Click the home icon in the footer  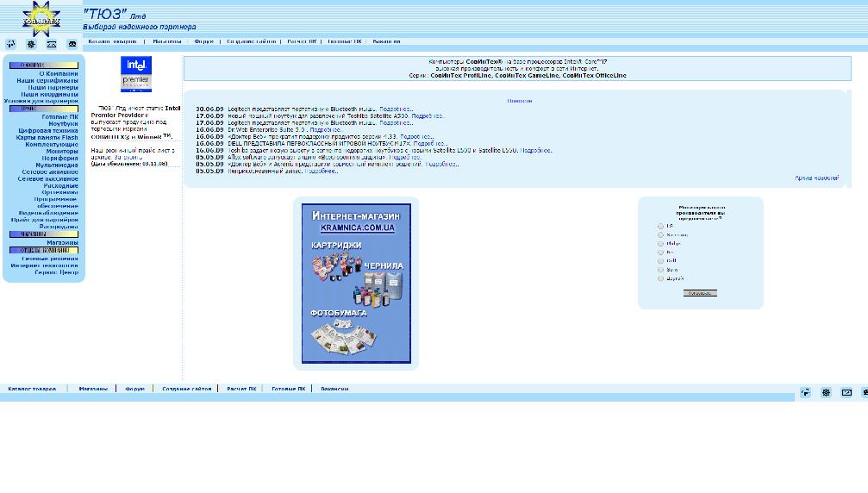click(x=805, y=392)
